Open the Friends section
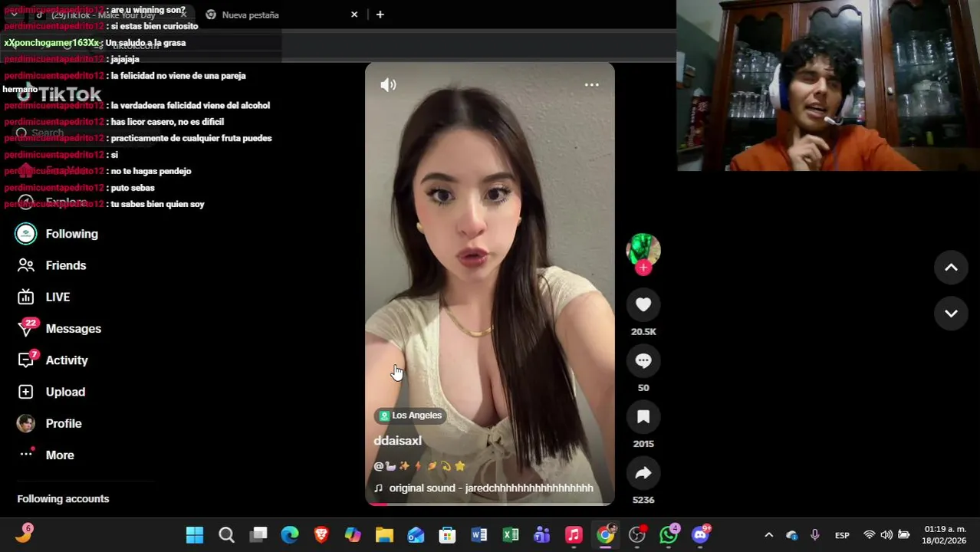980x552 pixels. pyautogui.click(x=65, y=265)
